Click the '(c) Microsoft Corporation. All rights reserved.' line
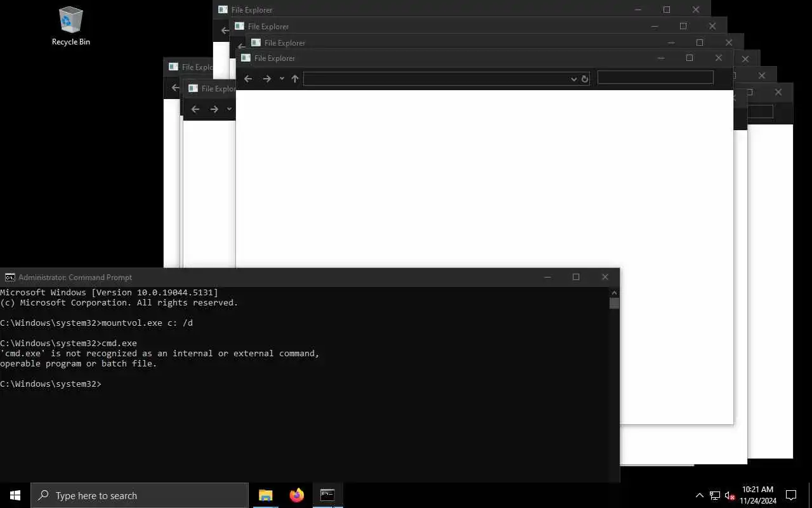This screenshot has height=508, width=812. tap(119, 302)
